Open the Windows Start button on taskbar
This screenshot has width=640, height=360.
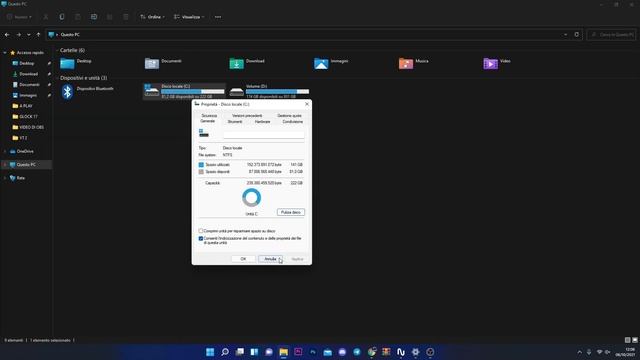pos(210,352)
